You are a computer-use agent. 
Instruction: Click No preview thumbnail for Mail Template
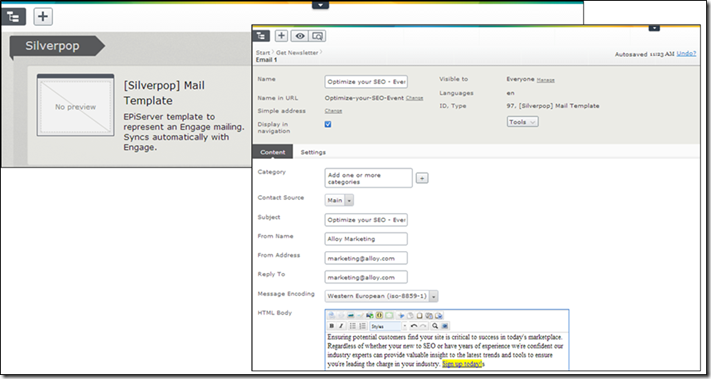tap(75, 105)
